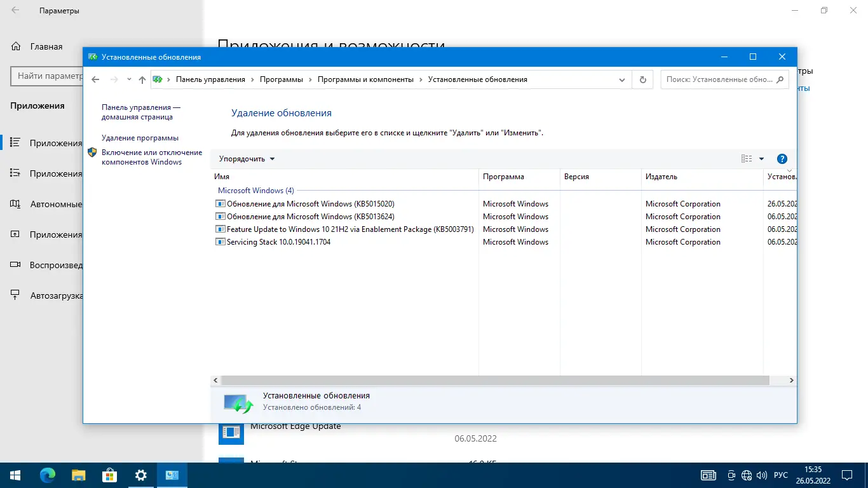Image resolution: width=868 pixels, height=488 pixels.
Task: Expand the chevron after 'Панель управления' breadcrumb
Action: point(253,79)
